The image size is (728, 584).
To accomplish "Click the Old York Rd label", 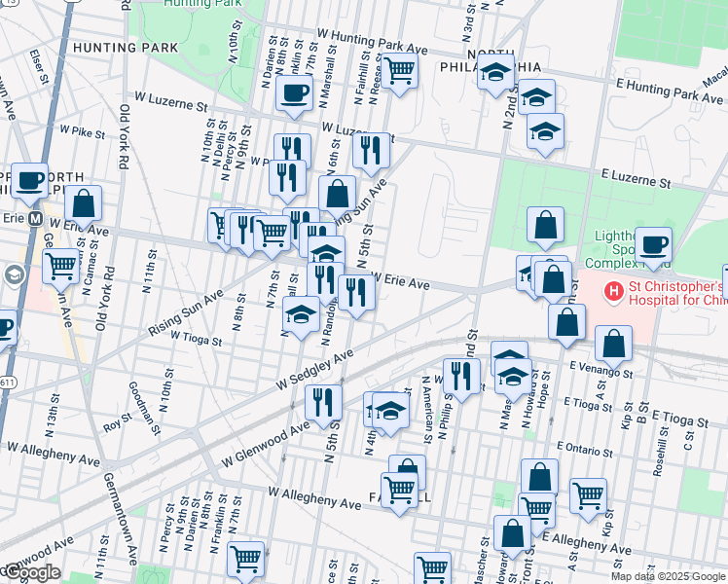I will tap(124, 136).
